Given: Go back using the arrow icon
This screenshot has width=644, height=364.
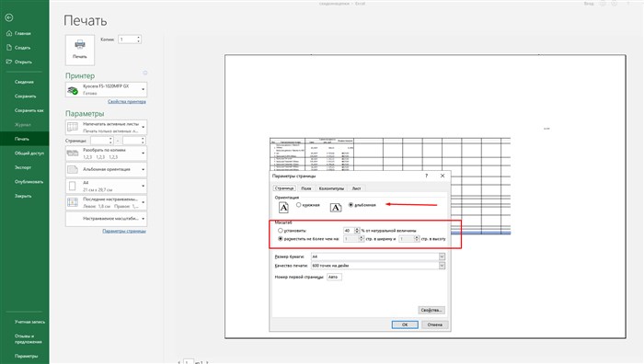Looking at the screenshot, I should click(x=9, y=17).
